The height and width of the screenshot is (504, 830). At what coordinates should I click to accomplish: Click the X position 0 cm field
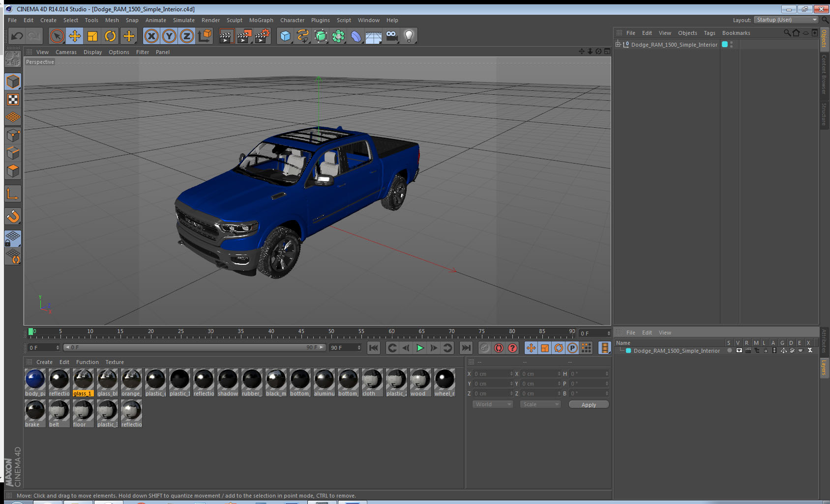click(493, 374)
